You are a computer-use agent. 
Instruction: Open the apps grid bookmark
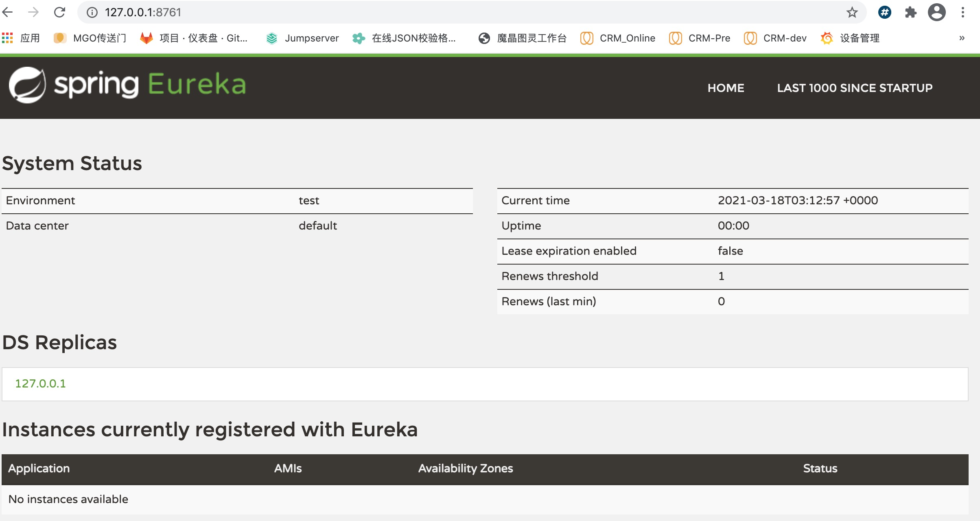coord(21,38)
